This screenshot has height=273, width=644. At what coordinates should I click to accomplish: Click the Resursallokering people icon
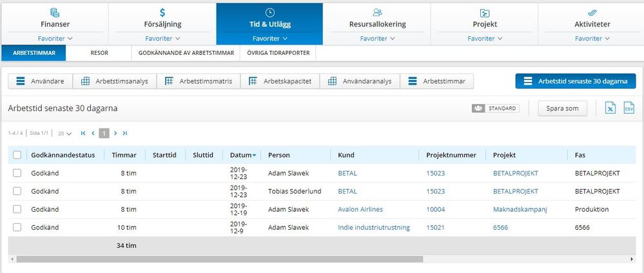point(377,12)
